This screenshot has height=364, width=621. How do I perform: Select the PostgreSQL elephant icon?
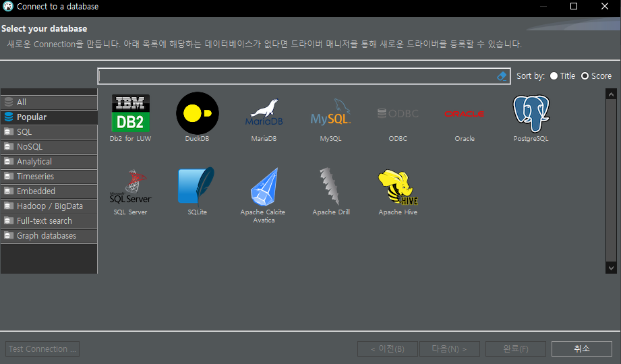pyautogui.click(x=531, y=113)
